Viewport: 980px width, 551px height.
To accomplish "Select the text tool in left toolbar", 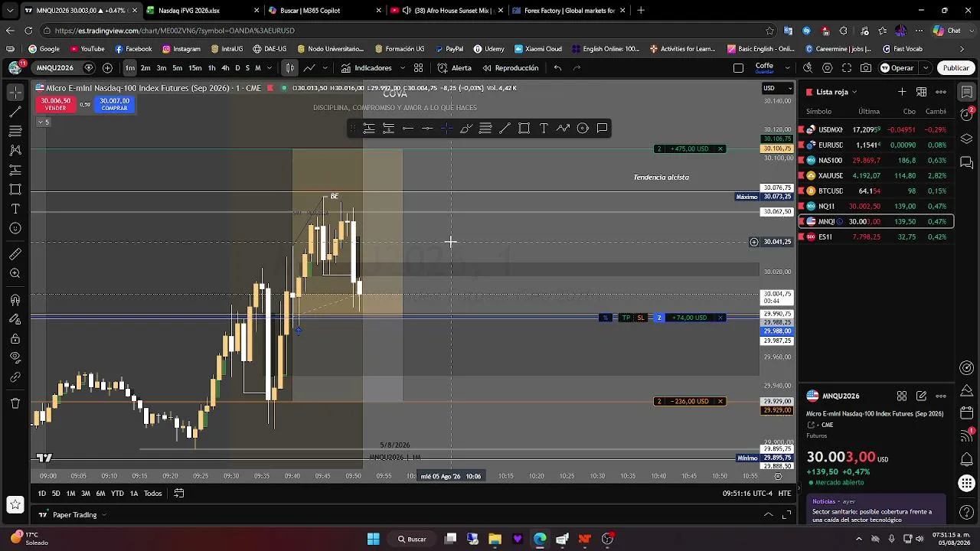I will [x=15, y=209].
